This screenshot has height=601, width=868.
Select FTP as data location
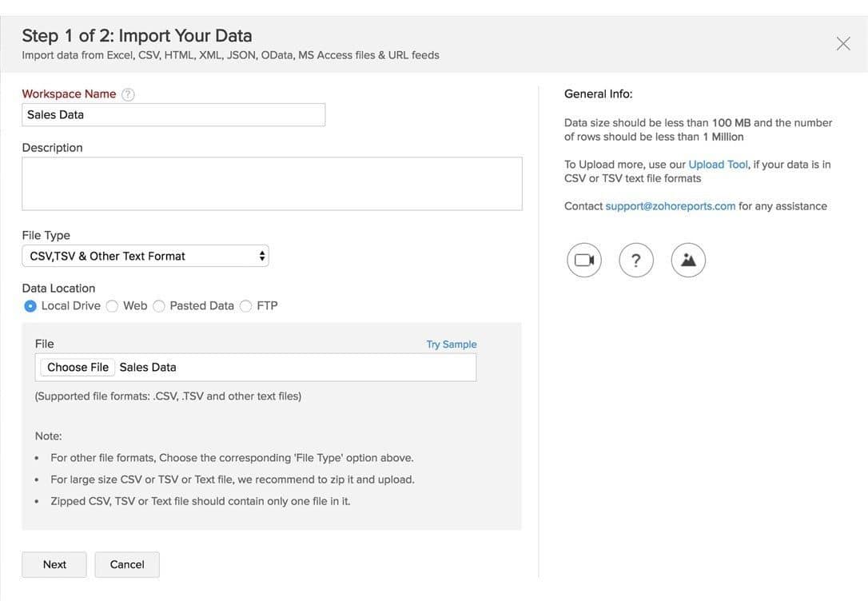point(246,306)
